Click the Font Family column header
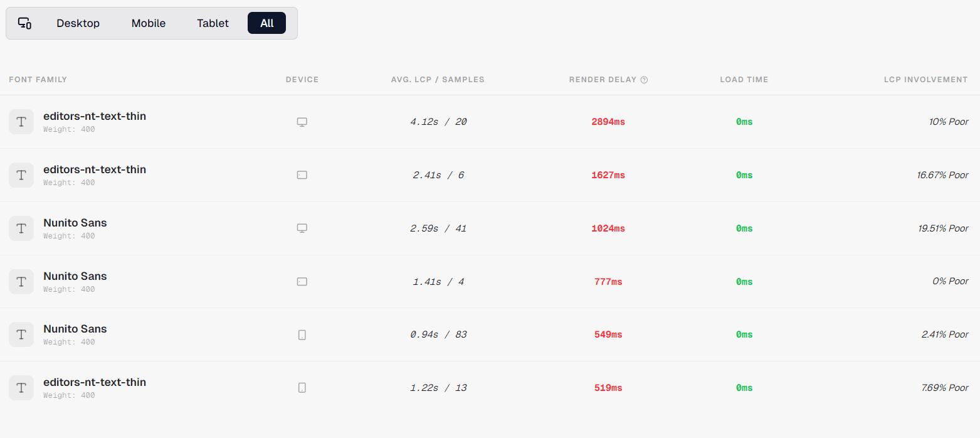 point(38,79)
